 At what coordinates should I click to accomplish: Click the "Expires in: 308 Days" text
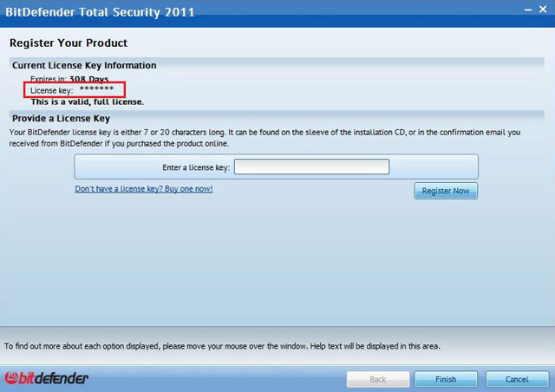69,79
